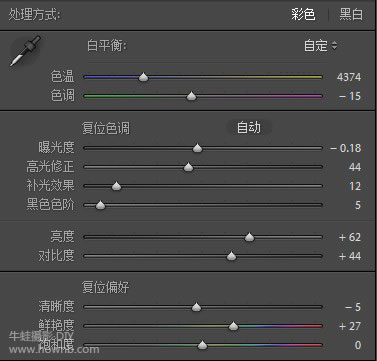Viewport: 377px width, 361px height.
Task: Switch processing mode to 黑白 (Black & White)
Action: [x=351, y=14]
